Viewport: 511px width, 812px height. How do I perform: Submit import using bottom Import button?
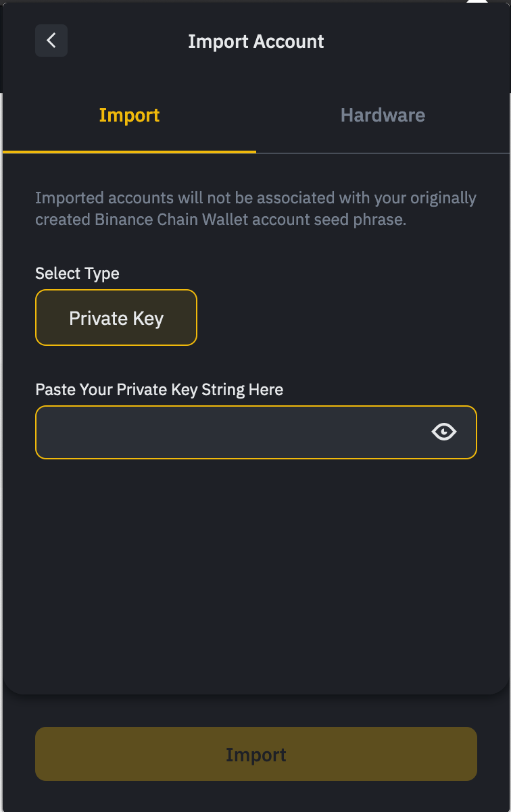(256, 754)
